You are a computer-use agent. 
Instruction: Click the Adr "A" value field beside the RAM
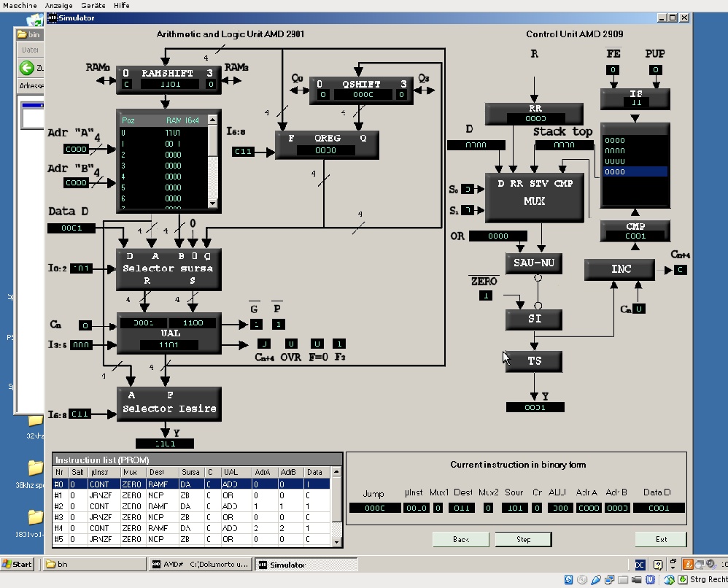click(76, 149)
